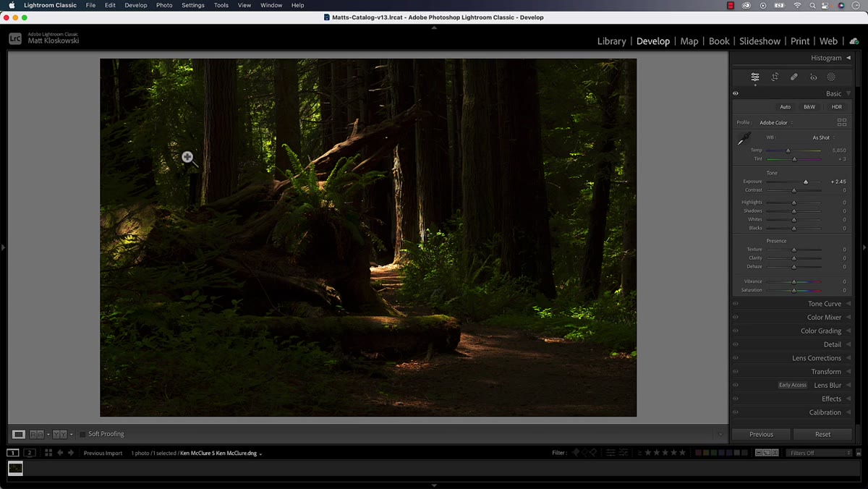This screenshot has width=868, height=489.
Task: Click the Reset button
Action: [x=822, y=434]
